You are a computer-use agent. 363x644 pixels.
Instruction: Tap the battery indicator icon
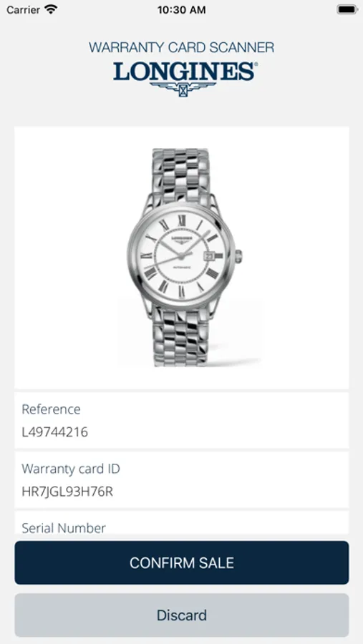coord(347,9)
